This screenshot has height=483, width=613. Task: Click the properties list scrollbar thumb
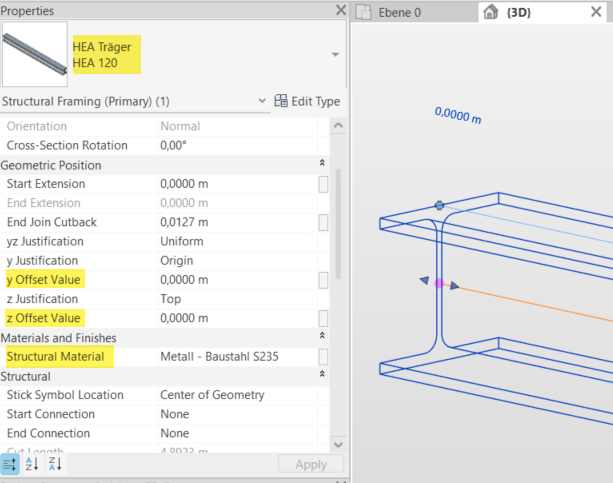(x=338, y=224)
